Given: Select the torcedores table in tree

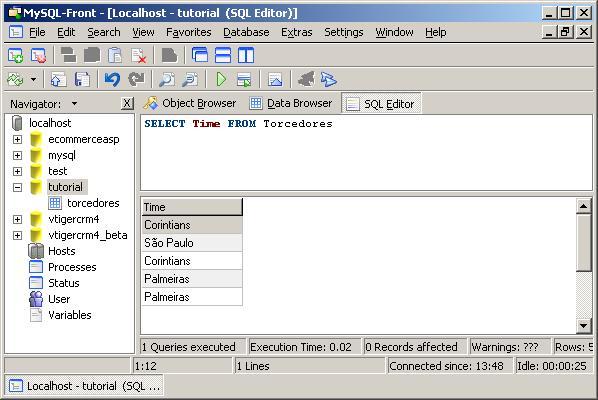Looking at the screenshot, I should 93,203.
